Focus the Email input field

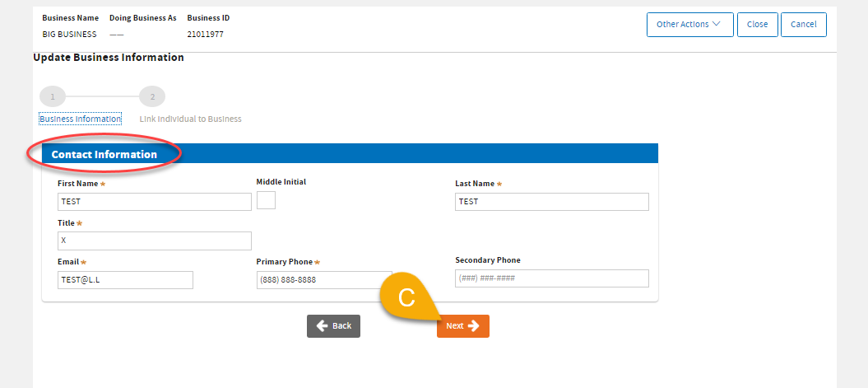[x=124, y=280]
